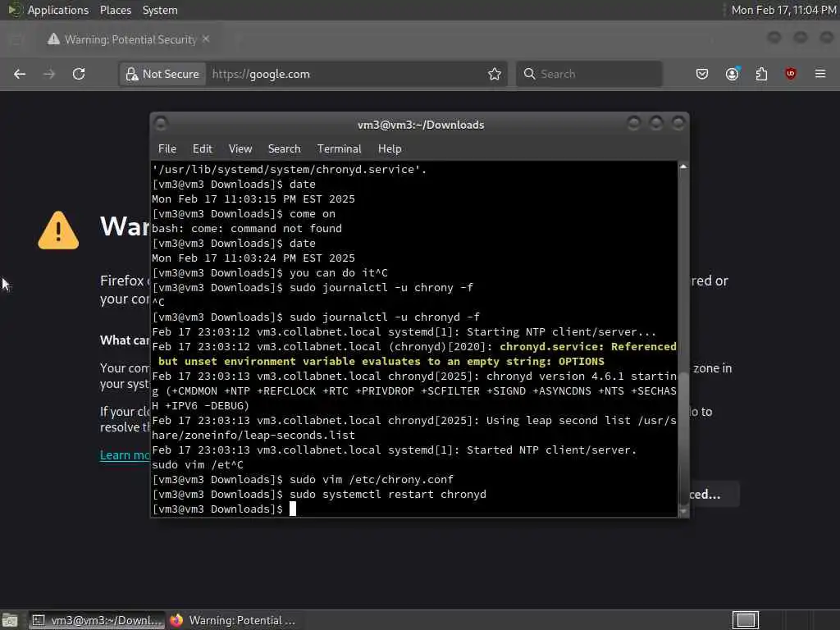Open Firefox hamburger application menu
This screenshot has width=840, height=630.
coord(820,74)
